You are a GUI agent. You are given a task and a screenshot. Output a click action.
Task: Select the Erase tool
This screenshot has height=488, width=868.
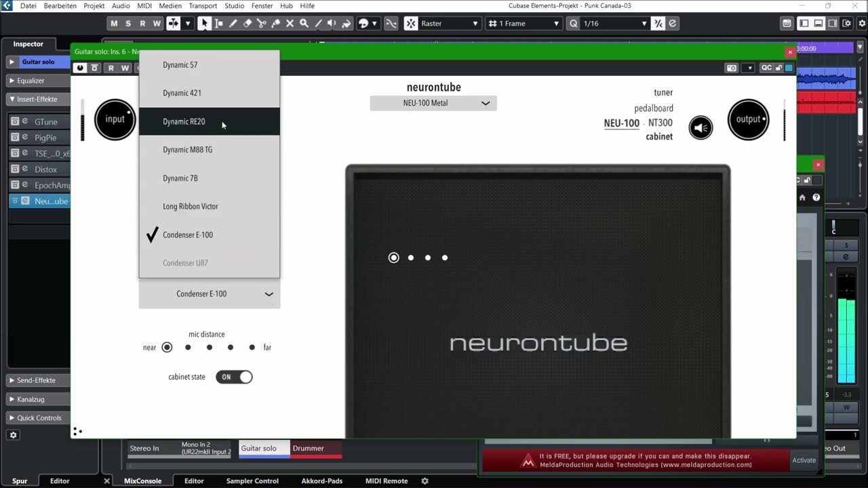coord(247,23)
